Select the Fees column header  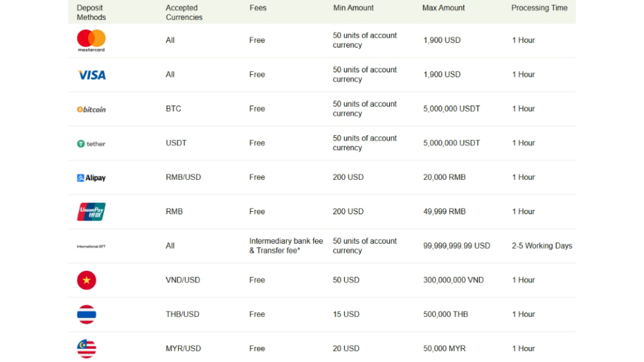tap(258, 8)
